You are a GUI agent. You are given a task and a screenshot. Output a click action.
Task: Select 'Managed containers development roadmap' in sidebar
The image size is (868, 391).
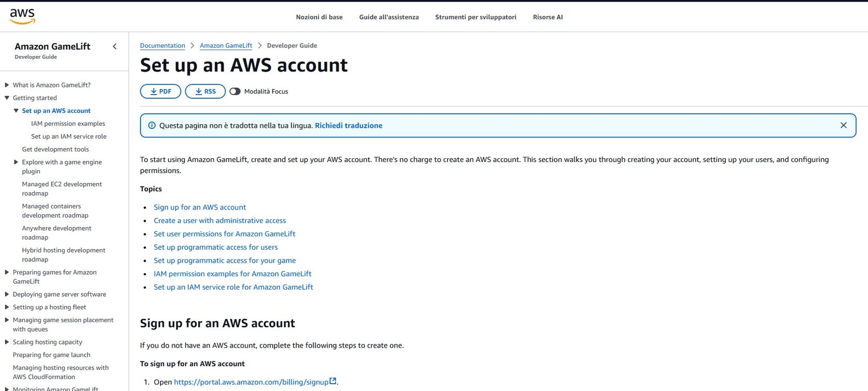pos(55,210)
